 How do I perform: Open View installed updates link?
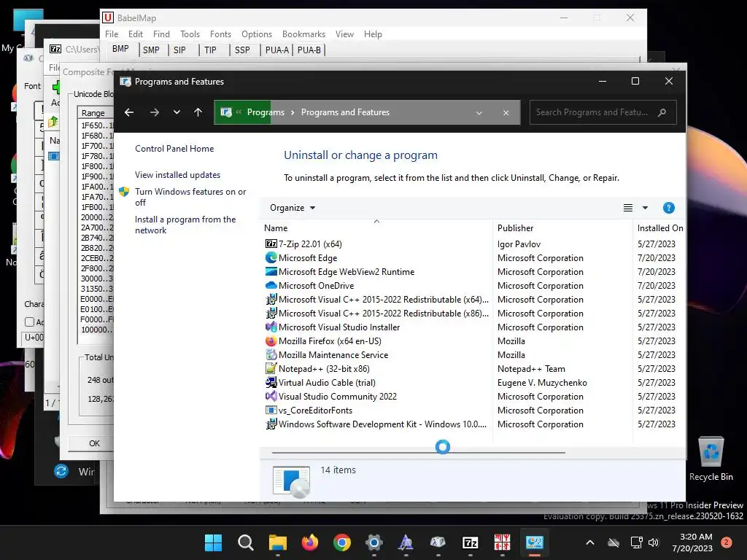pos(178,175)
